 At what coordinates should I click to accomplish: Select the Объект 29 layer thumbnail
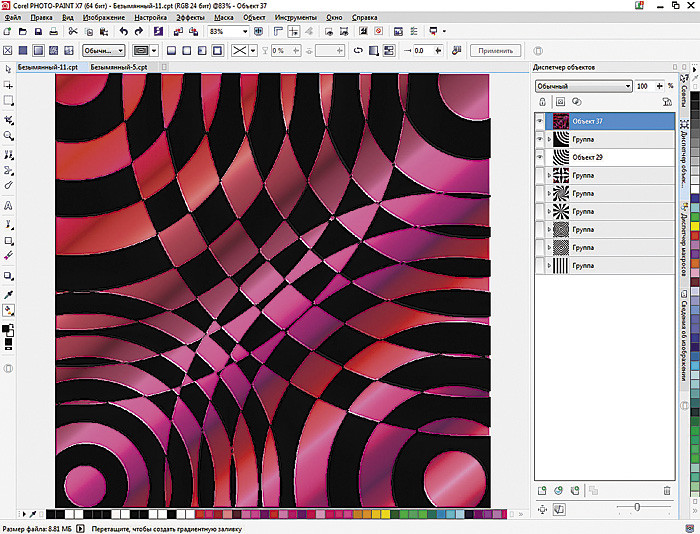pos(560,158)
